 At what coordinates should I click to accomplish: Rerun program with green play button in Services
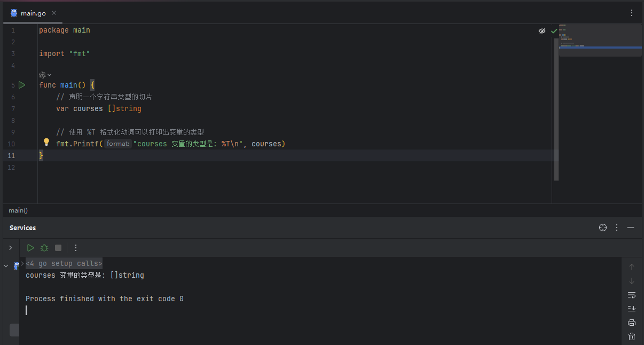pos(30,248)
